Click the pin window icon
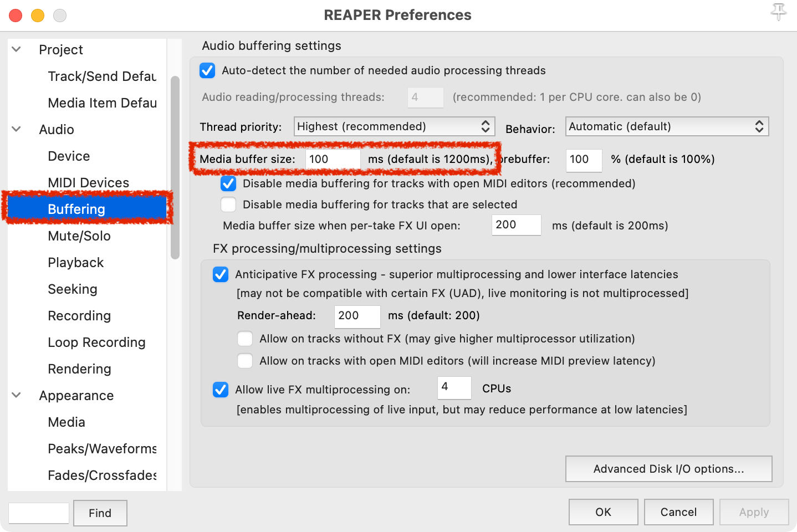This screenshot has width=797, height=532. pyautogui.click(x=778, y=12)
